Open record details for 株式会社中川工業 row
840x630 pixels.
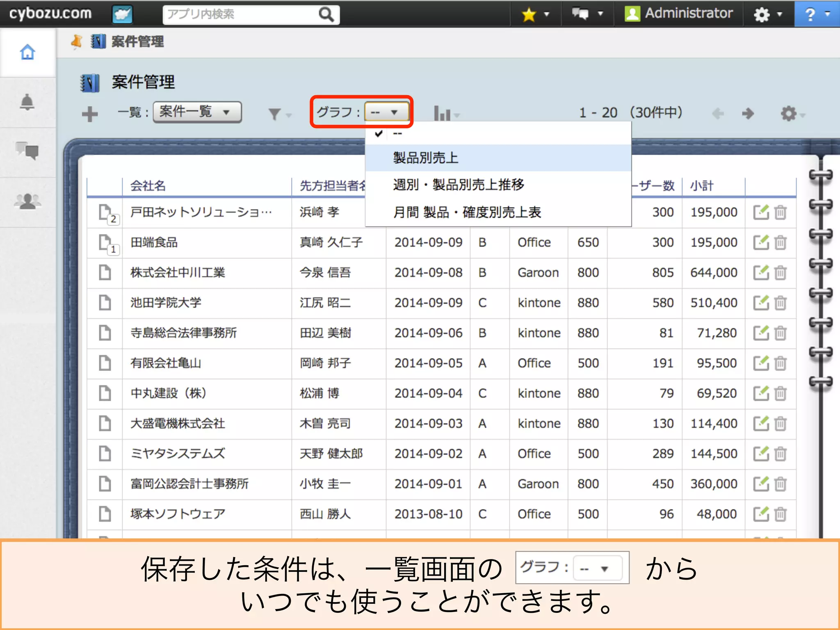coord(105,273)
